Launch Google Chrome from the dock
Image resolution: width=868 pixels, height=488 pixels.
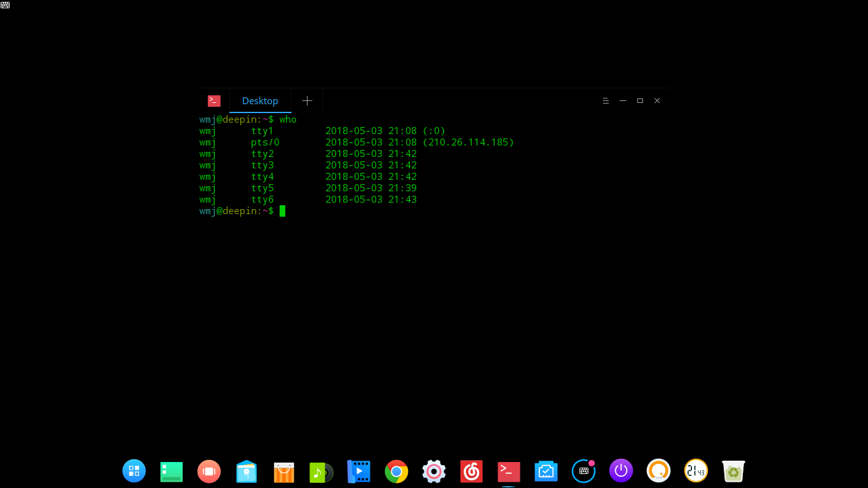pos(396,471)
